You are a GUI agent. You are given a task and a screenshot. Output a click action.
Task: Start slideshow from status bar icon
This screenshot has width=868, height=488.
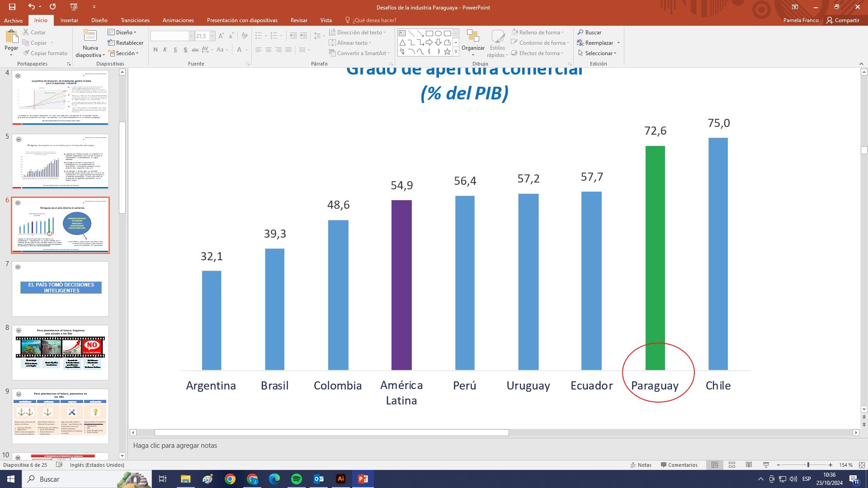point(766,465)
